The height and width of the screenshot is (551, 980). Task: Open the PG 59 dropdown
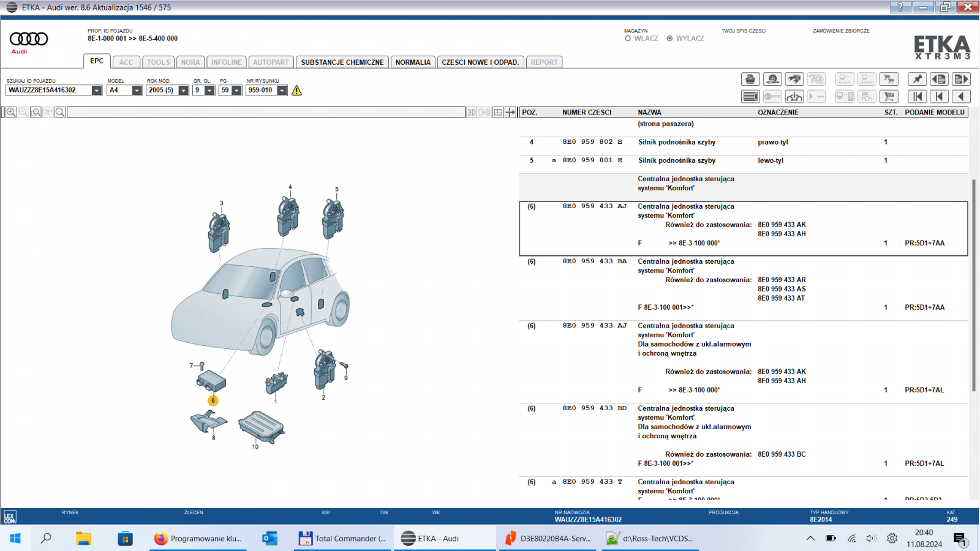(236, 91)
